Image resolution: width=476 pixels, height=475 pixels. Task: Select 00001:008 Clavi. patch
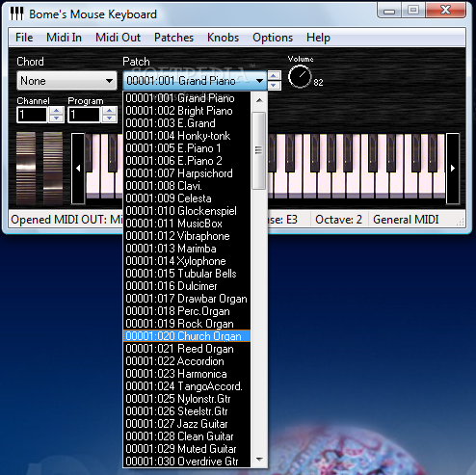[187, 186]
